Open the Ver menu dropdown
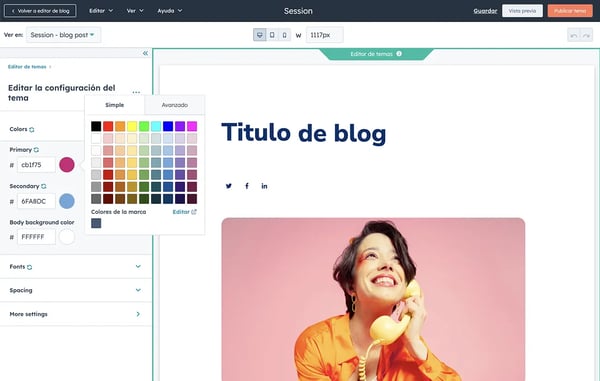 point(135,11)
